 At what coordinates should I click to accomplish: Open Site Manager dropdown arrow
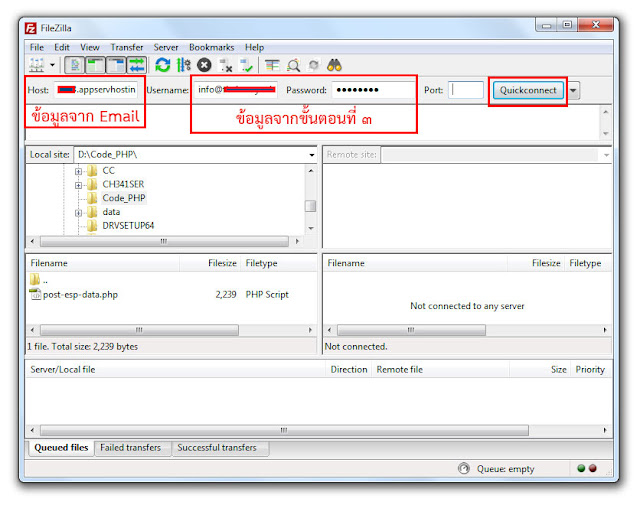click(x=52, y=65)
